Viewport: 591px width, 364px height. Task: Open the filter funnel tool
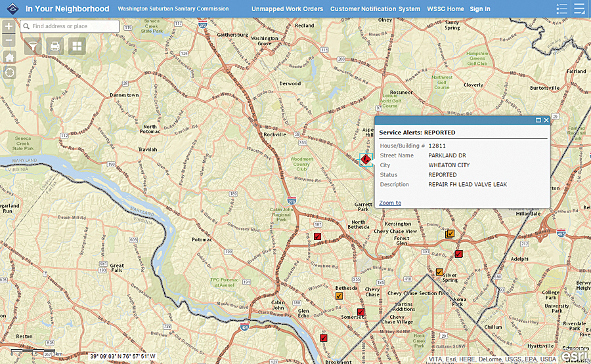[33, 46]
